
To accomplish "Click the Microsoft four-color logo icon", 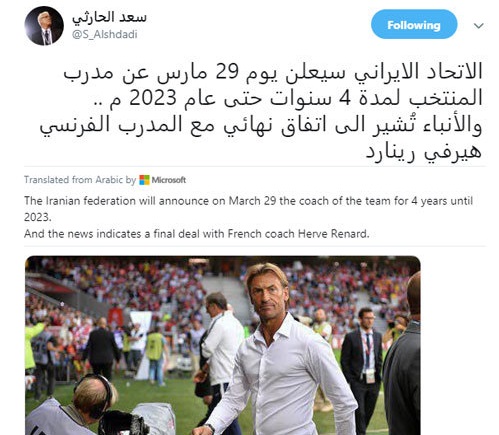I will point(144,180).
